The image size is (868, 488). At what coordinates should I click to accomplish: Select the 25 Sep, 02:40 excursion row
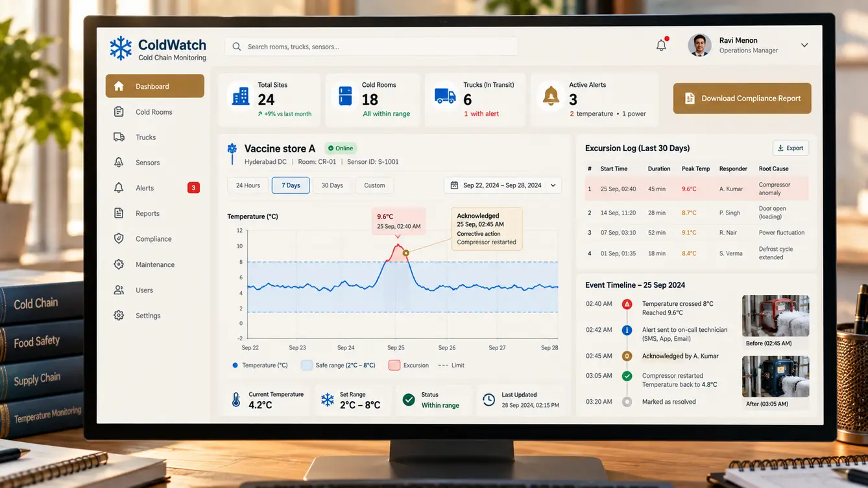click(x=697, y=189)
